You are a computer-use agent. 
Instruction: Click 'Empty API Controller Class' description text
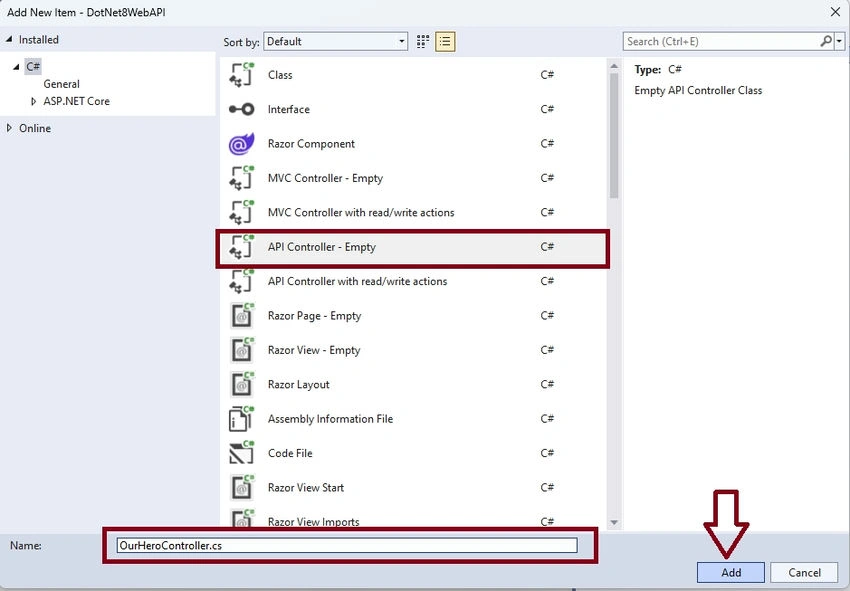pos(698,91)
